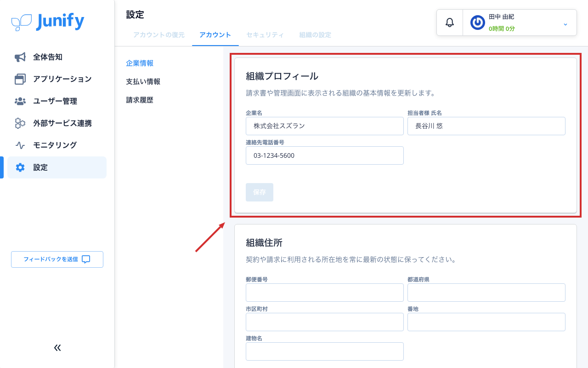Click the 保存 button

[260, 192]
